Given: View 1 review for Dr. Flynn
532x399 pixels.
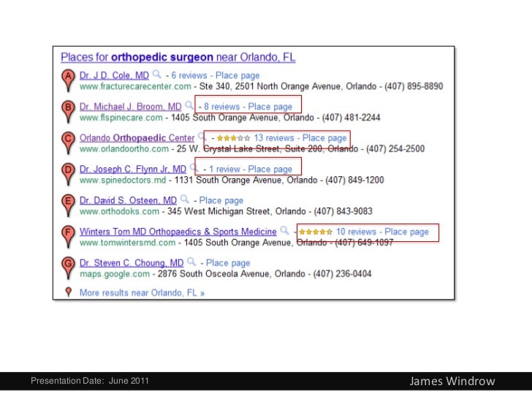Looking at the screenshot, I should [x=224, y=169].
